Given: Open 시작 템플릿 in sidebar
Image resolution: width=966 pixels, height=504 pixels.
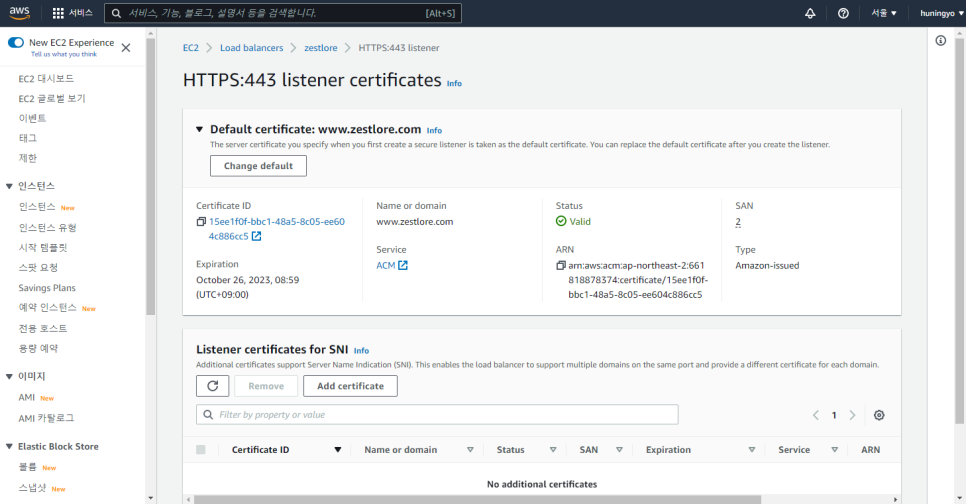Looking at the screenshot, I should [43, 248].
